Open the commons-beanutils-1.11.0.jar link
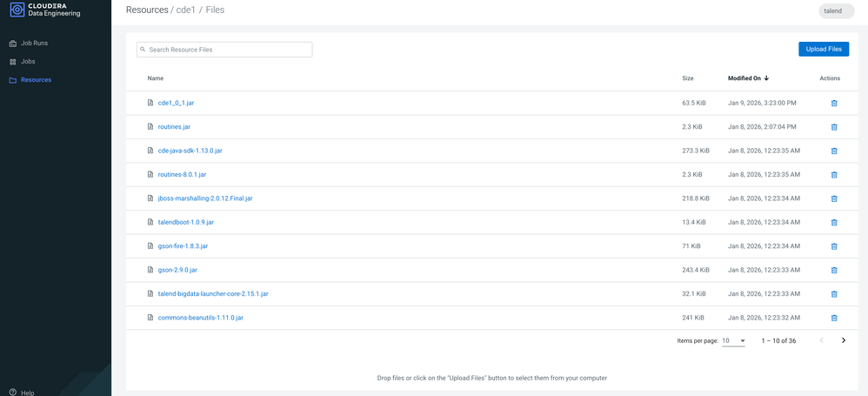Screen dimensions: 868x396 (x=201, y=318)
